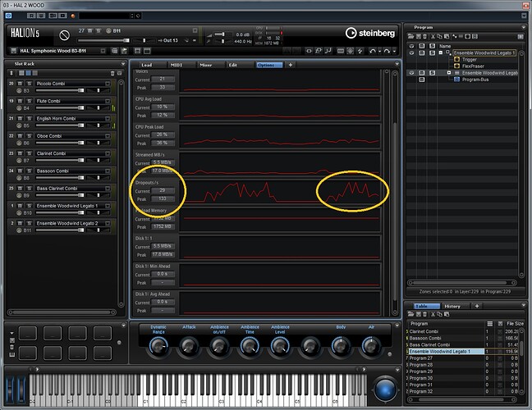Open folder icon in Table panel toolbar

410,314
